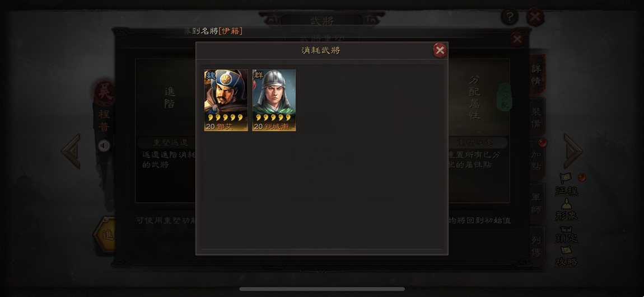Go to previous general with left arrow

tap(71, 151)
